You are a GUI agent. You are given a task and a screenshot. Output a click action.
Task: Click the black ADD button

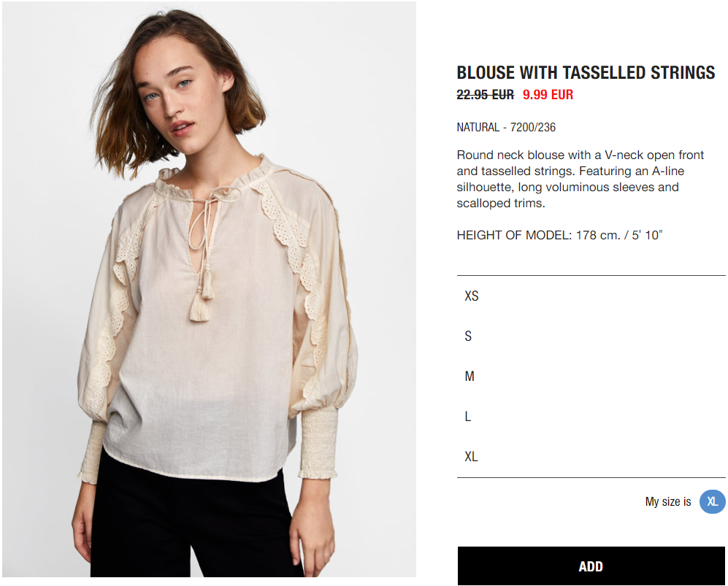pyautogui.click(x=591, y=566)
